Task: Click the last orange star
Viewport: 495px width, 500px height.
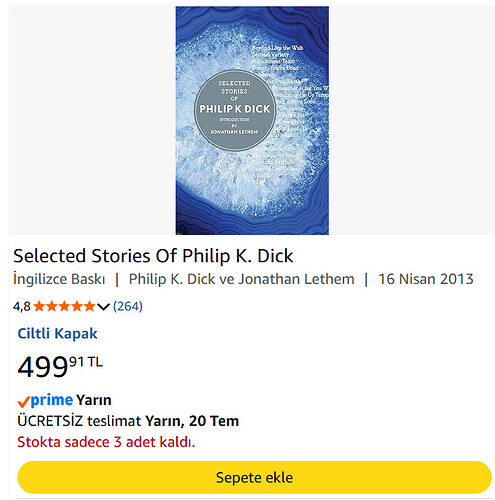Action: pos(89,306)
